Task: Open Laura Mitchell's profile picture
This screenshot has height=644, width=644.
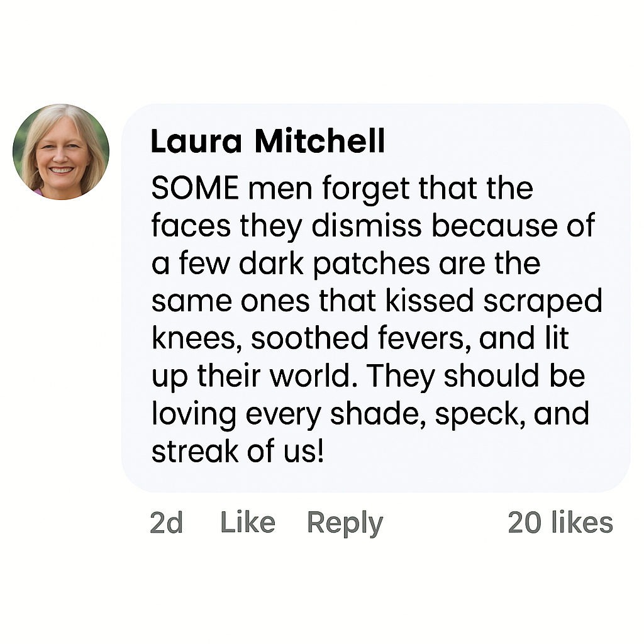Action: [61, 152]
